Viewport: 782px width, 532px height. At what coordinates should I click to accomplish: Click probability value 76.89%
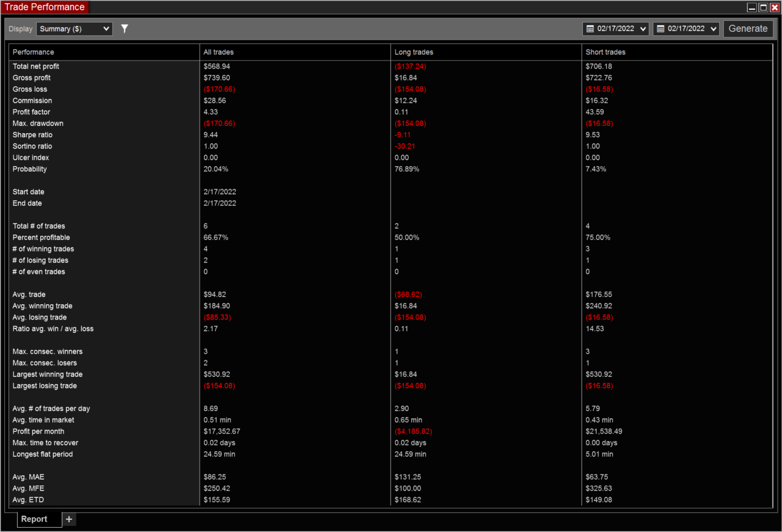point(407,169)
